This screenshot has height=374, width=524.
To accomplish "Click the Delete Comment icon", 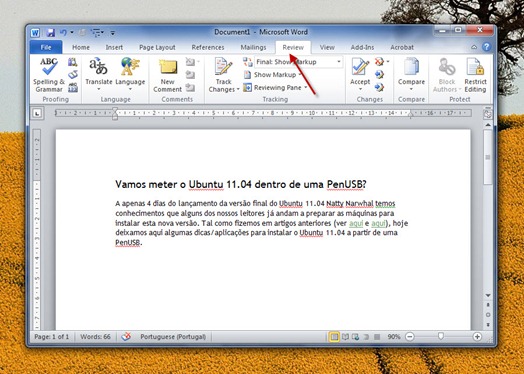I will (190, 62).
